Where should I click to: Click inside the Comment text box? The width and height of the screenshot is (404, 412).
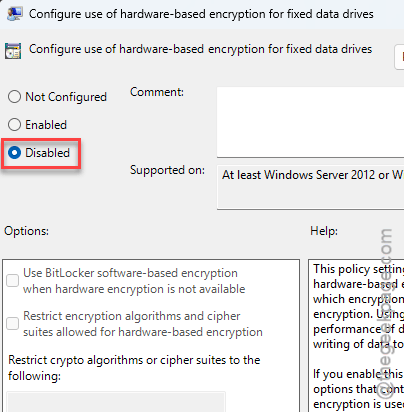click(x=310, y=122)
